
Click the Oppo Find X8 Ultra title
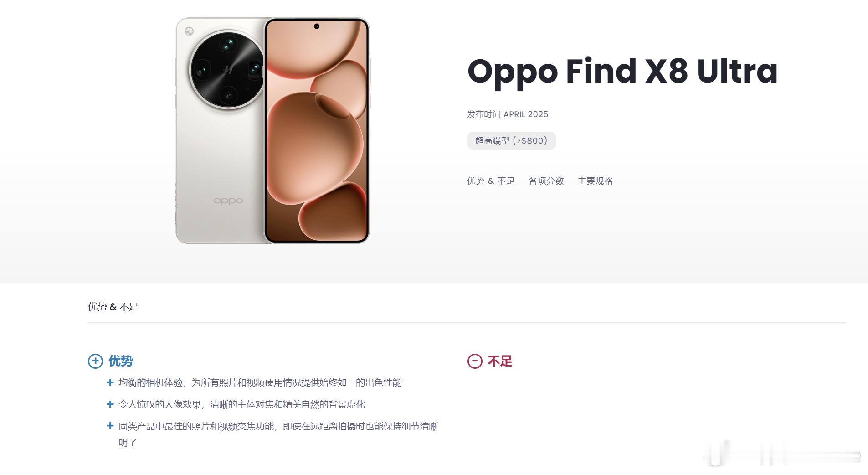tap(622, 71)
